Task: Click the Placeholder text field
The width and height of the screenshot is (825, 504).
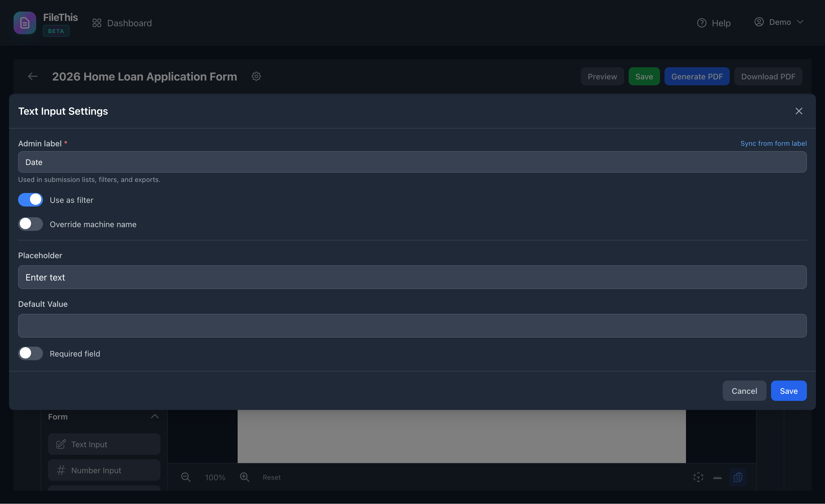Action: pos(412,277)
